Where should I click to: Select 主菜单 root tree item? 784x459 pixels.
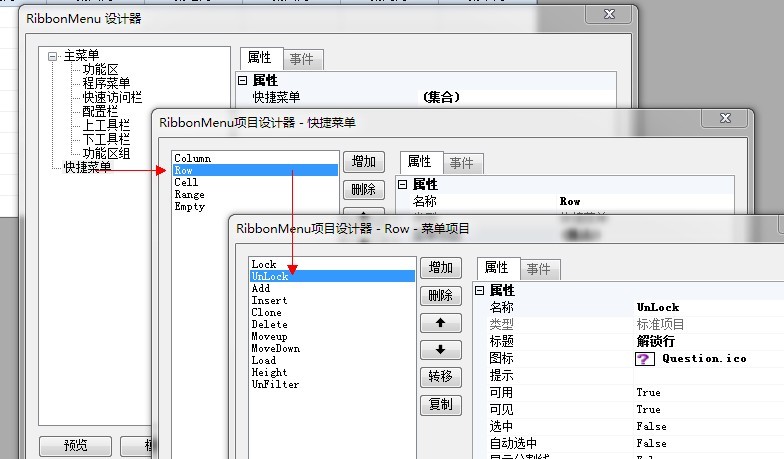click(x=82, y=56)
